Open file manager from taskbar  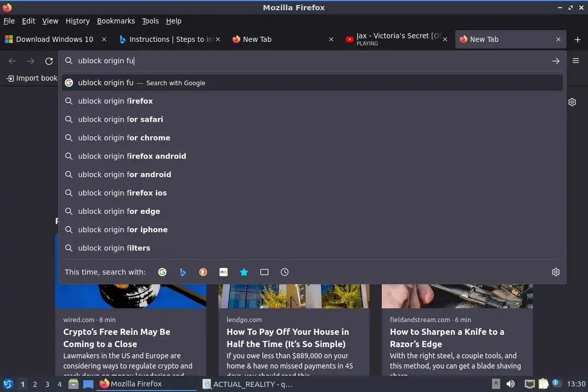click(x=73, y=384)
